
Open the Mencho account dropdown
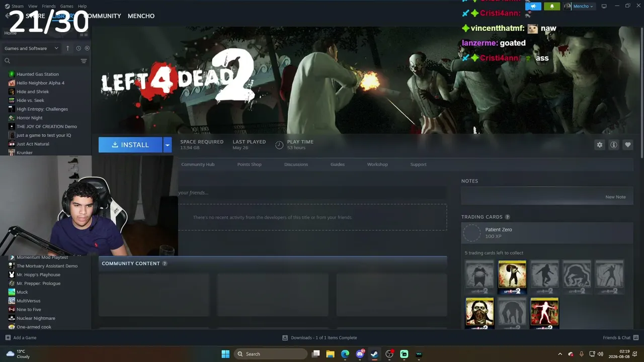pos(579,6)
